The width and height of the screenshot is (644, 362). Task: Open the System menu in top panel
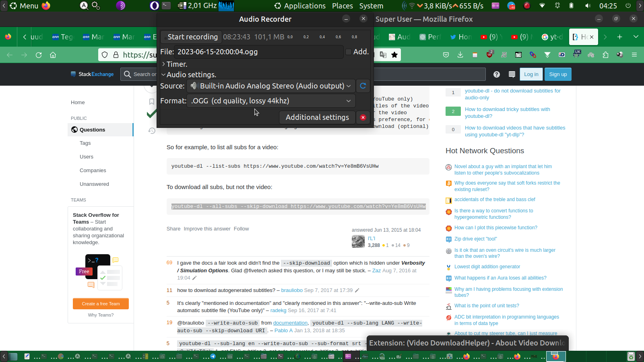(371, 6)
